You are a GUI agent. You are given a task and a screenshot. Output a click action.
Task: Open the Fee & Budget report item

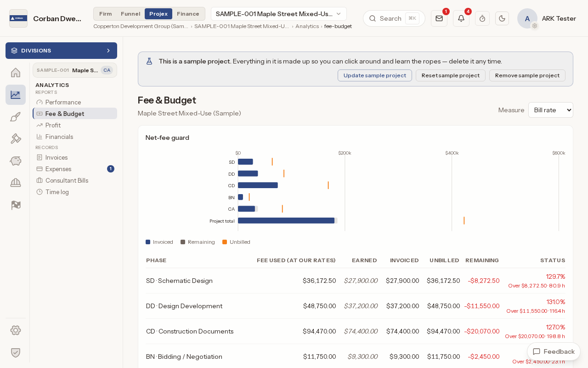click(x=75, y=114)
